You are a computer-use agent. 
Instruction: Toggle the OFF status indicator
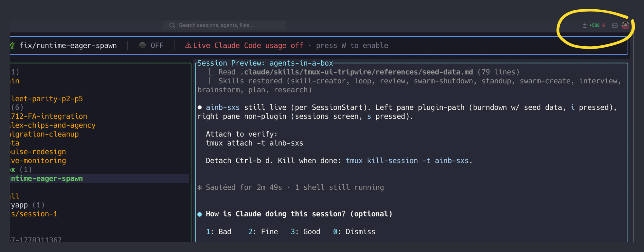[157, 45]
